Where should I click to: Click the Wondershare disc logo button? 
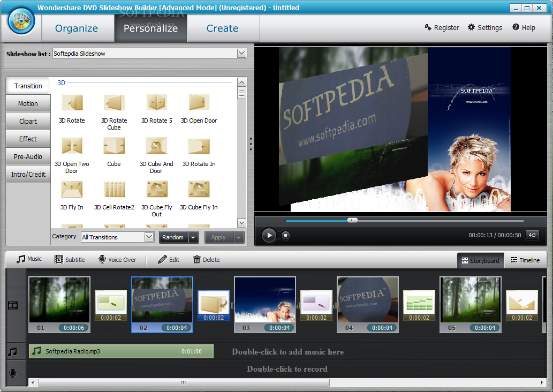21,20
